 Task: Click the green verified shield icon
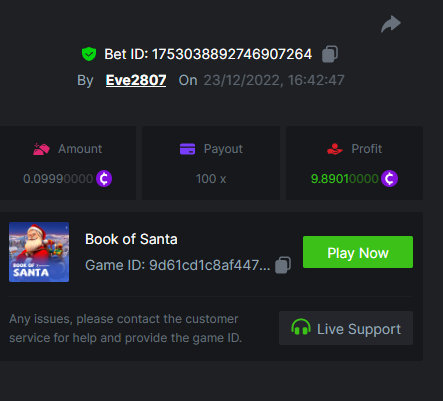89,54
